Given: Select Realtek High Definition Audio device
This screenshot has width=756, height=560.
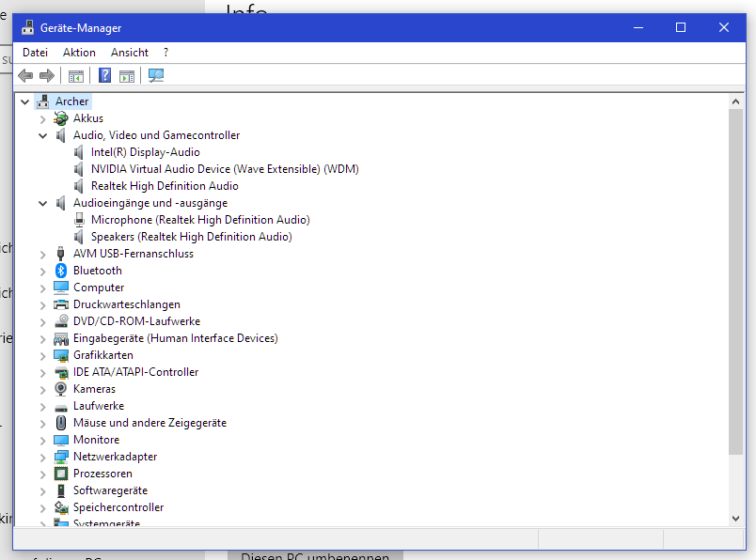Looking at the screenshot, I should (x=165, y=186).
